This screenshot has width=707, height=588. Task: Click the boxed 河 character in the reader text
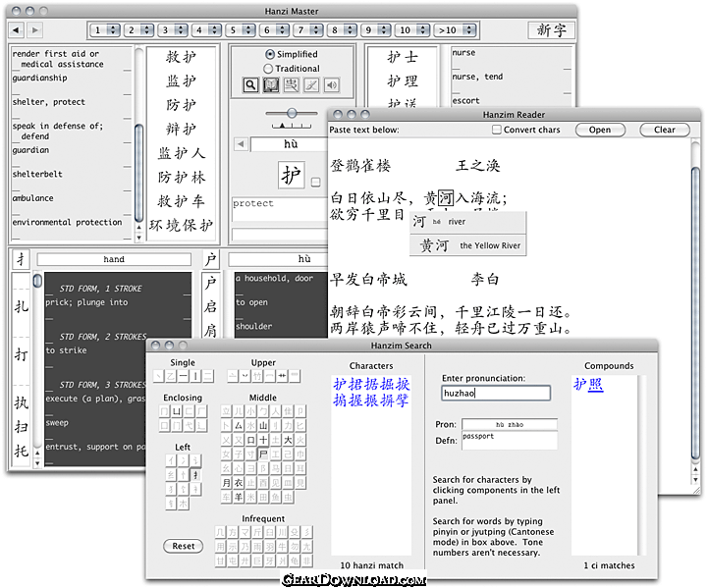(x=446, y=198)
